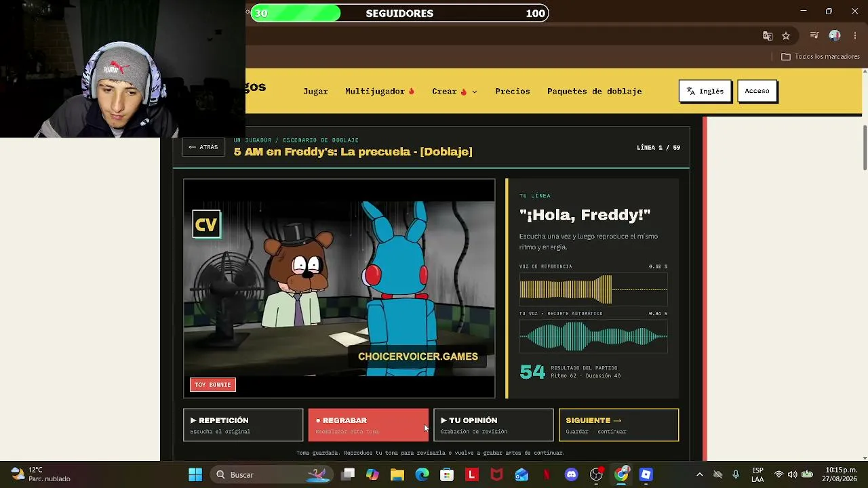Re-record the take with Regrabar
Viewport: 868px width, 488px height.
(368, 425)
